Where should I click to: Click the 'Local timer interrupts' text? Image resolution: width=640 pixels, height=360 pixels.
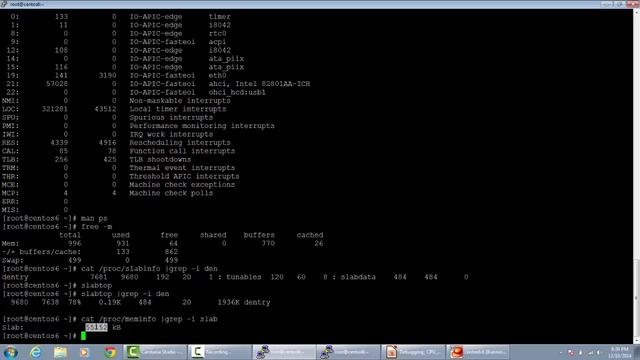point(178,109)
